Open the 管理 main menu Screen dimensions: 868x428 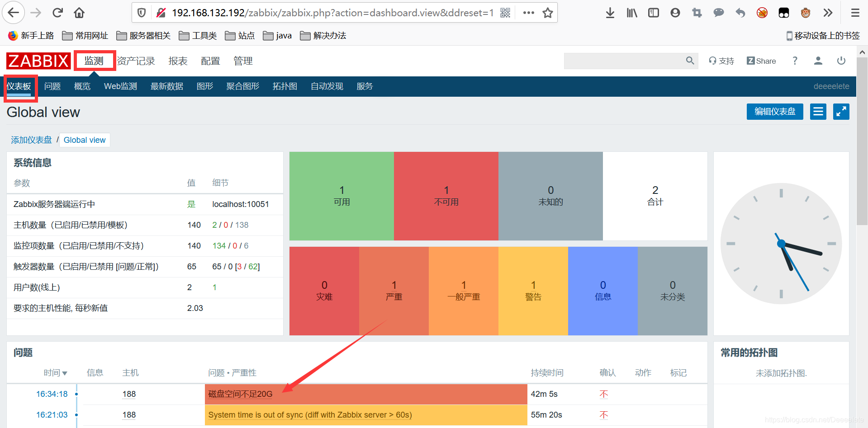coord(243,61)
